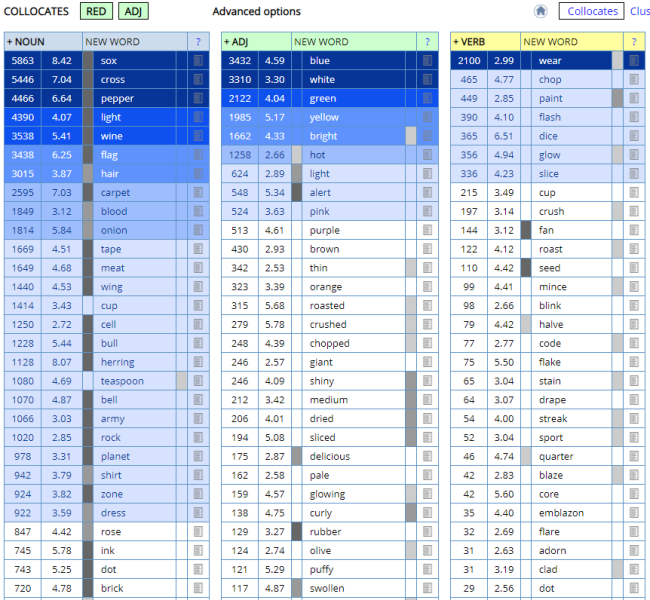Open context icon for adjective 'delicious'

click(x=427, y=456)
